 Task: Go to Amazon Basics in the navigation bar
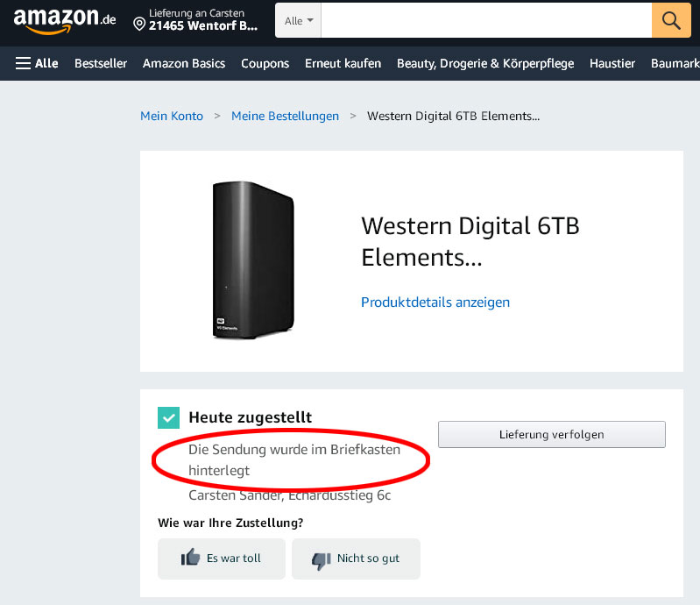coord(184,63)
